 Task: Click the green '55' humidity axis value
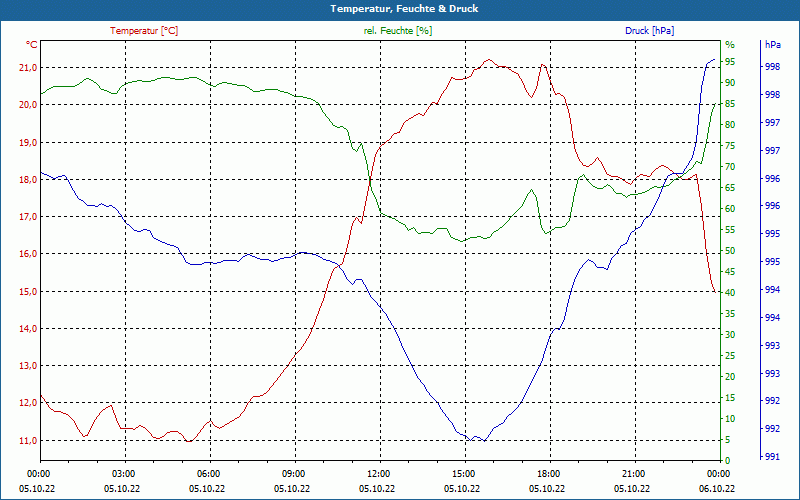point(730,230)
